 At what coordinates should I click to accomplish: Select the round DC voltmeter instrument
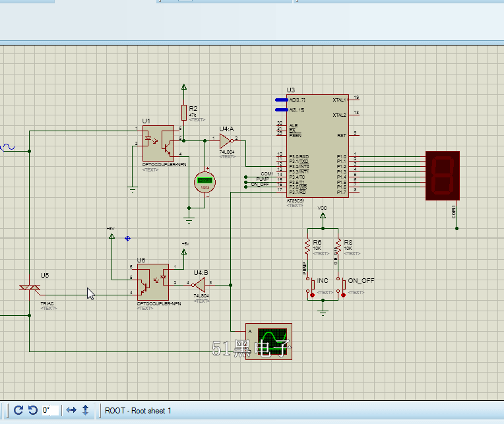[205, 182]
